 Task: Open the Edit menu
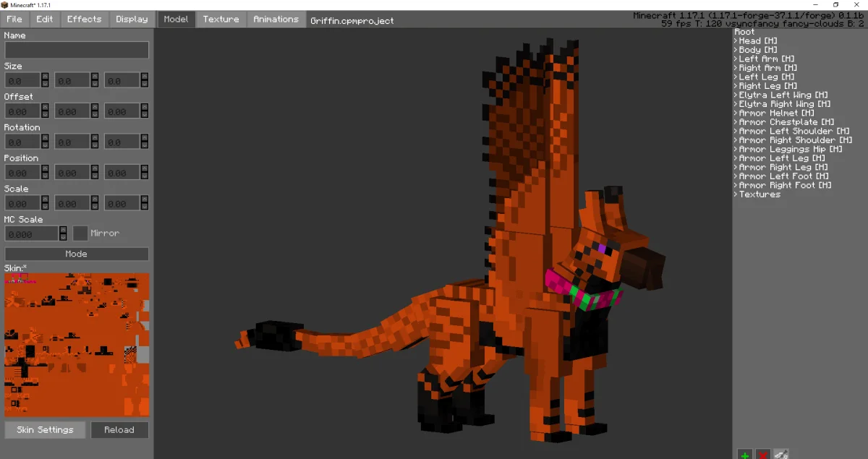tap(45, 19)
